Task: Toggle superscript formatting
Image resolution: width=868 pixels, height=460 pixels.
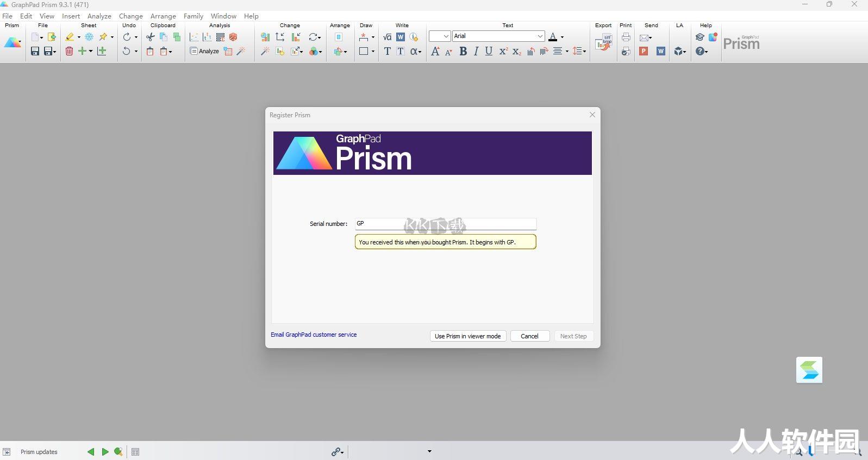Action: click(503, 51)
